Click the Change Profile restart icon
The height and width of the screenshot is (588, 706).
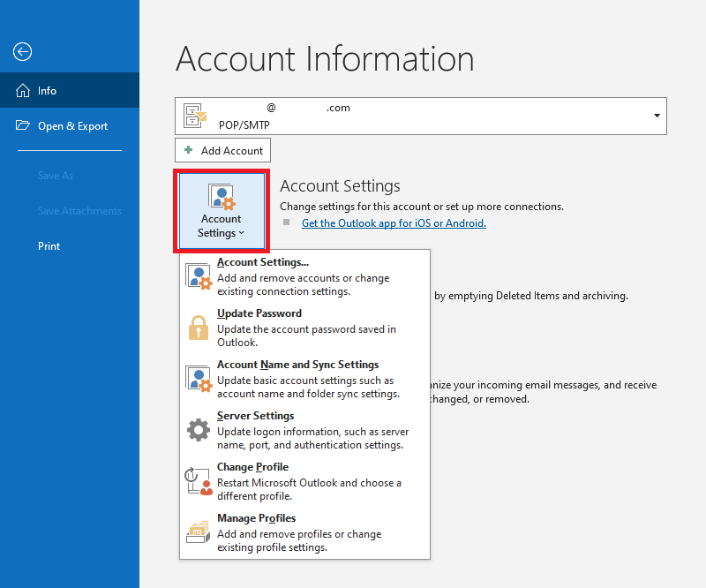198,481
